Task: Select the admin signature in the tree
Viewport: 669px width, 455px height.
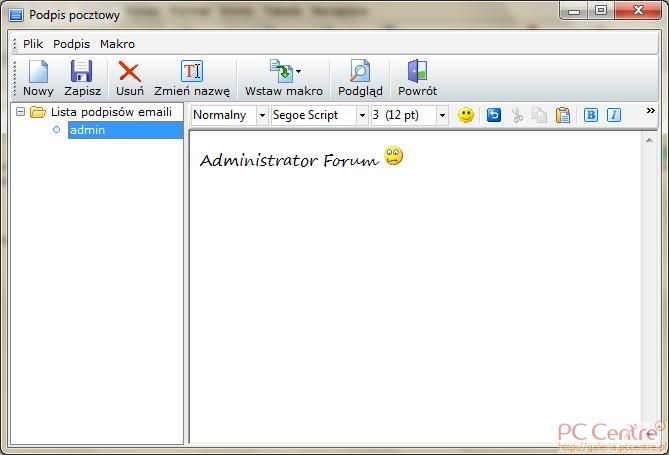Action: [x=125, y=130]
